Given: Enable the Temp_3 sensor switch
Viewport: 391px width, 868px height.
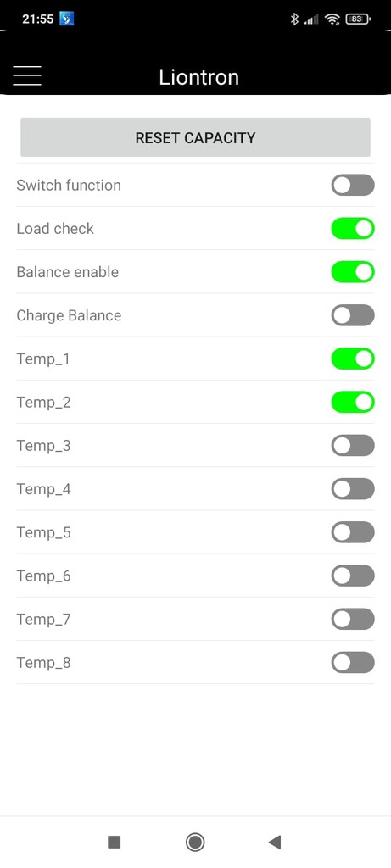Looking at the screenshot, I should pyautogui.click(x=353, y=446).
